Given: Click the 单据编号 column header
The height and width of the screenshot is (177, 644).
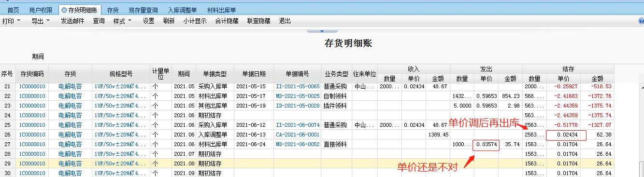Looking at the screenshot, I should (297, 74).
